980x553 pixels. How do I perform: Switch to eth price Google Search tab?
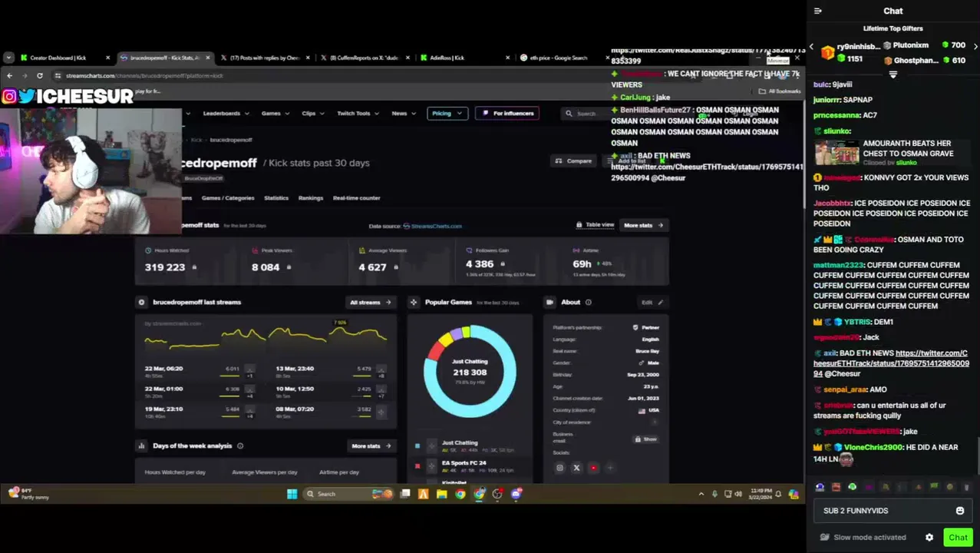coord(564,58)
